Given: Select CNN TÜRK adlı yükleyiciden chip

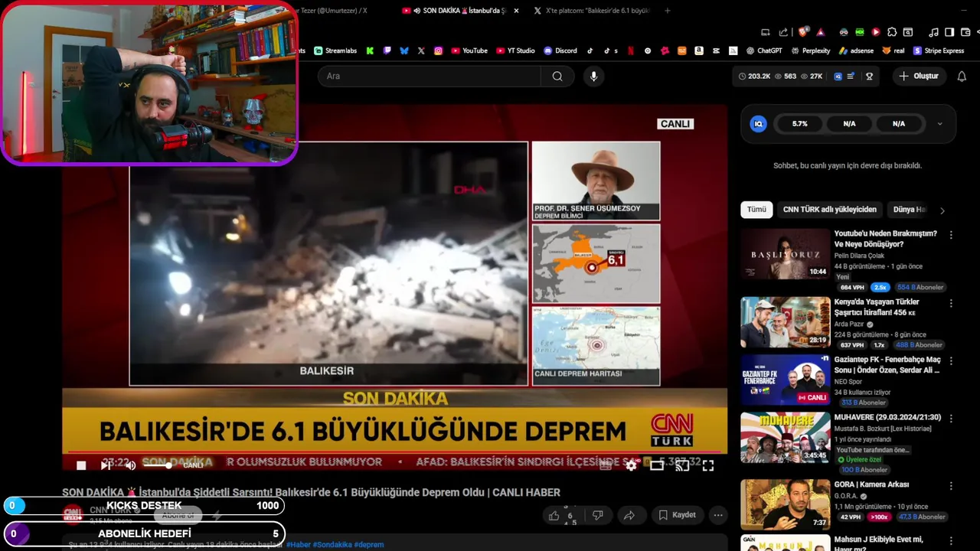Looking at the screenshot, I should pos(829,210).
